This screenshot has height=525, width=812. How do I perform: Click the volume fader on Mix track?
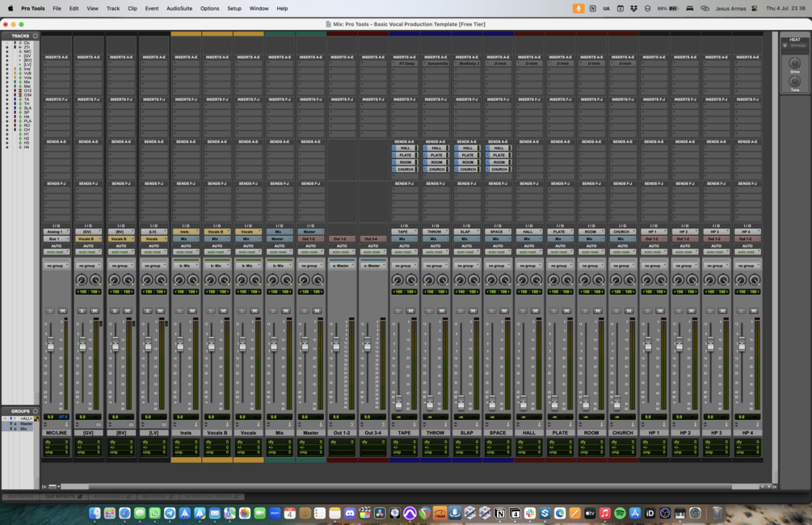pyautogui.click(x=273, y=344)
